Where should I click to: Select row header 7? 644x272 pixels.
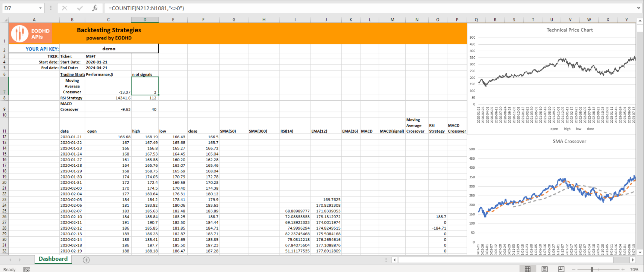click(x=4, y=86)
